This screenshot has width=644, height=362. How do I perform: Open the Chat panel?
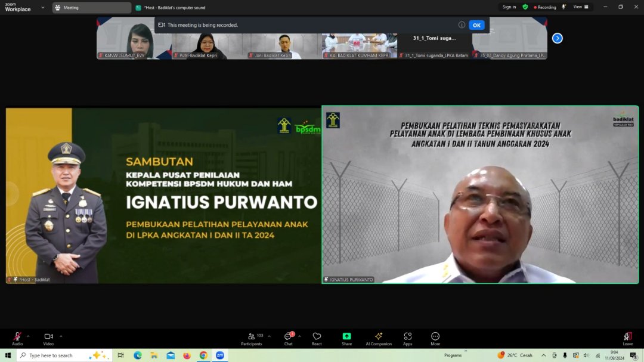289,338
